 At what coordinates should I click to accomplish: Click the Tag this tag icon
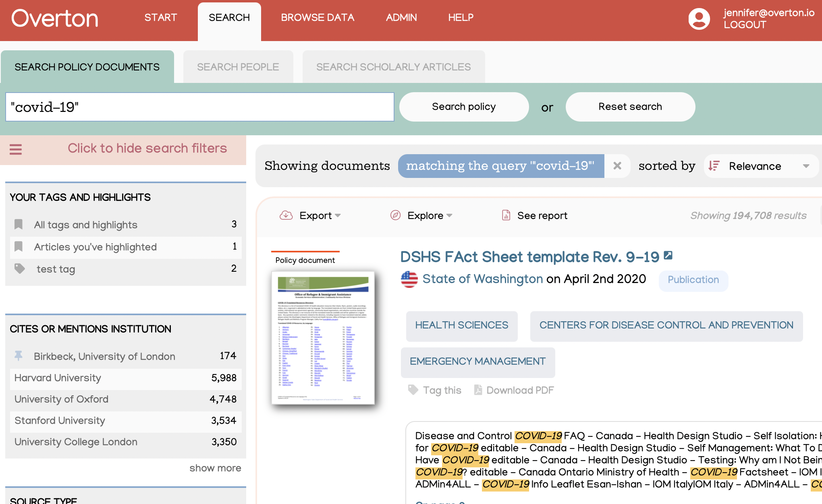point(413,390)
